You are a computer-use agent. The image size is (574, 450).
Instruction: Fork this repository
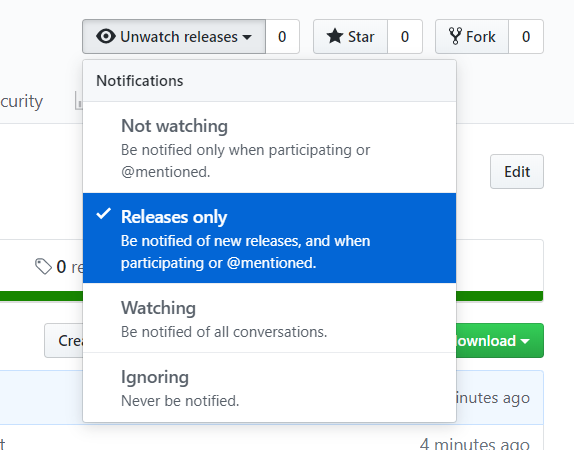472,37
